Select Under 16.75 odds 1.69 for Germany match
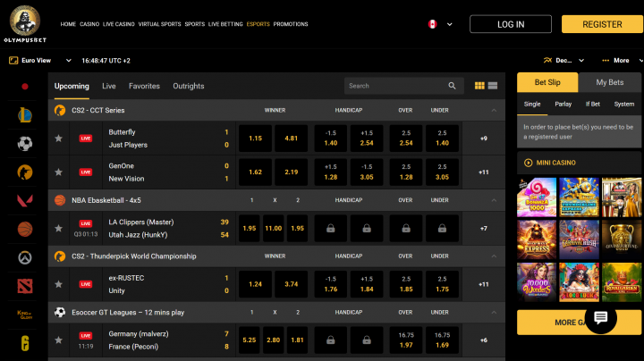This screenshot has height=361, width=644. [442, 340]
